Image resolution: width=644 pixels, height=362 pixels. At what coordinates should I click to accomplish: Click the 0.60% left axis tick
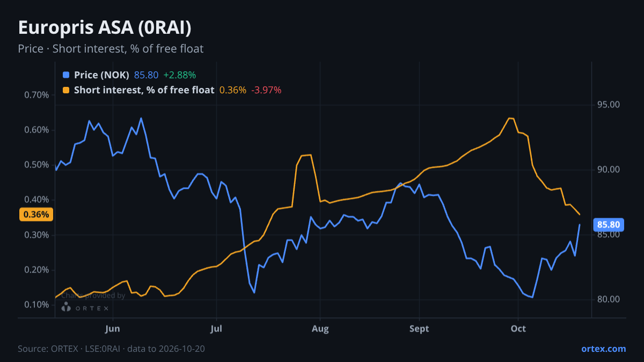(x=37, y=130)
